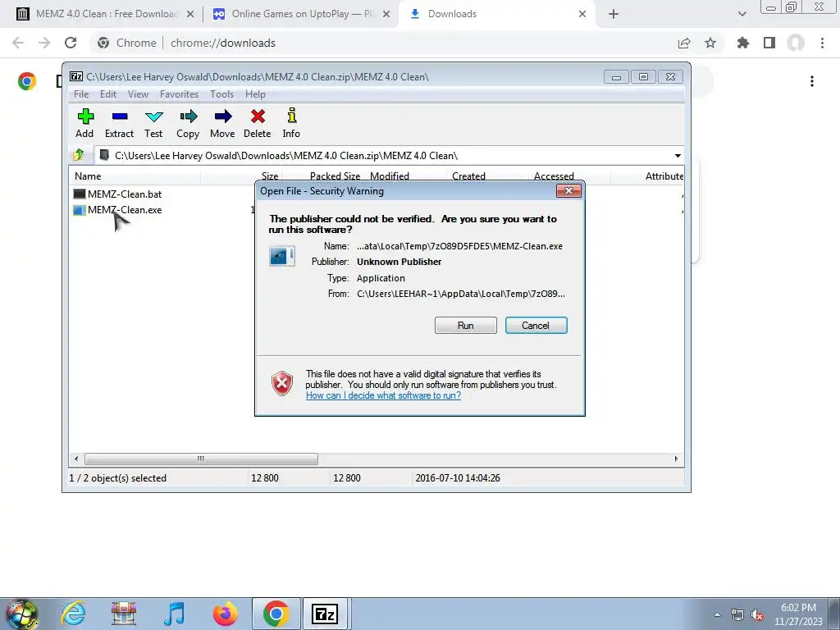Switch to 7-Zip taskbar button

click(326, 614)
